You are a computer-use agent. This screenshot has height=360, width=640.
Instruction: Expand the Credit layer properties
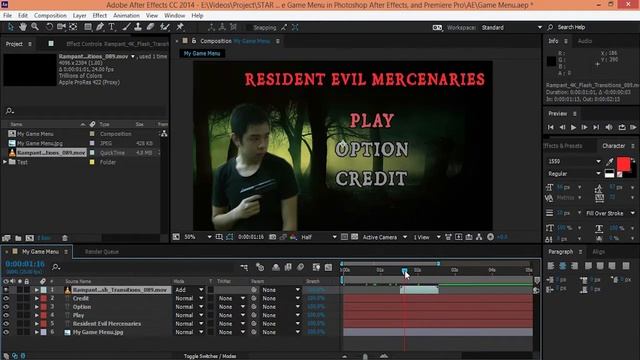coord(36,298)
